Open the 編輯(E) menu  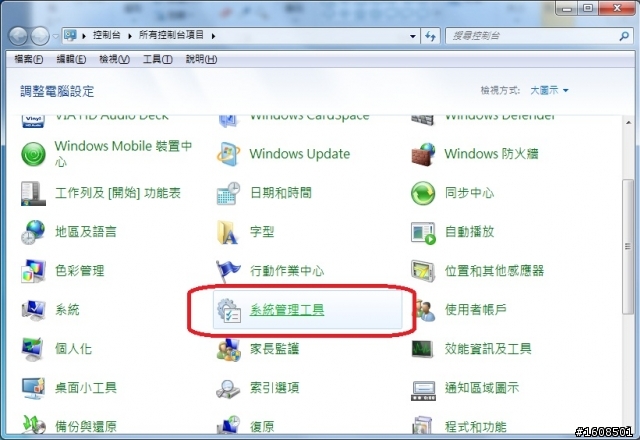coord(71,59)
